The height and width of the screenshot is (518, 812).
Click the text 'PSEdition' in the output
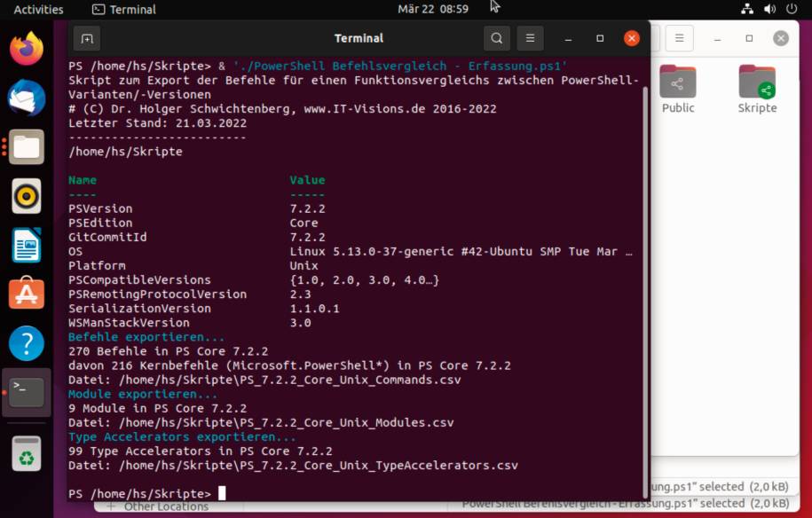(x=100, y=223)
